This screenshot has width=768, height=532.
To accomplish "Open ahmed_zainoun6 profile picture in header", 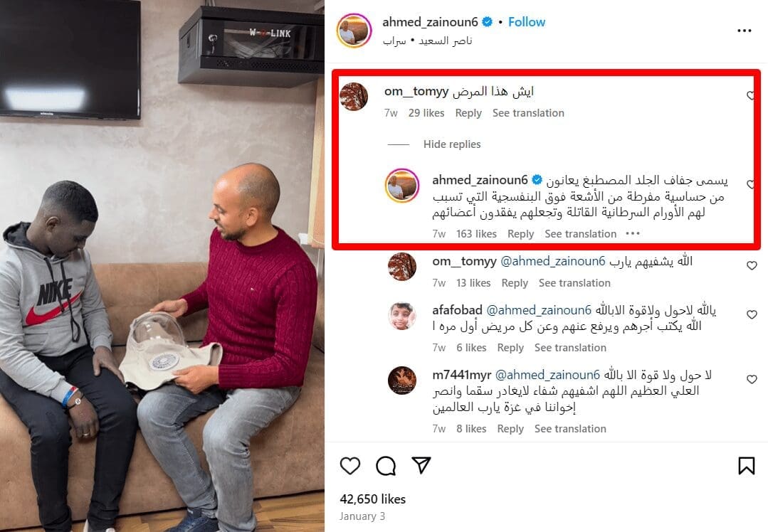I will click(354, 31).
